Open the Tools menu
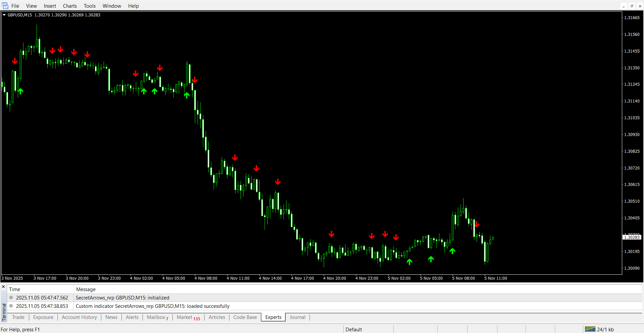The height and width of the screenshot is (333, 644). (x=90, y=6)
